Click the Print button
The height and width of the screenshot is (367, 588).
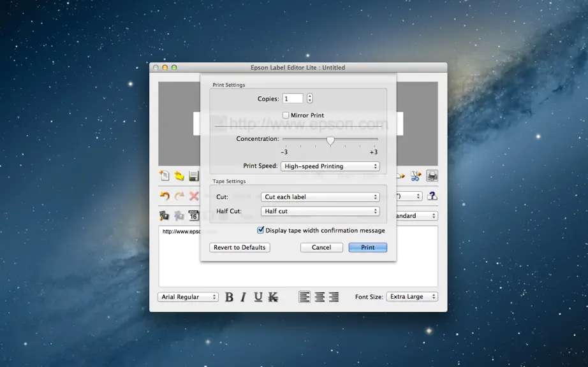click(368, 248)
